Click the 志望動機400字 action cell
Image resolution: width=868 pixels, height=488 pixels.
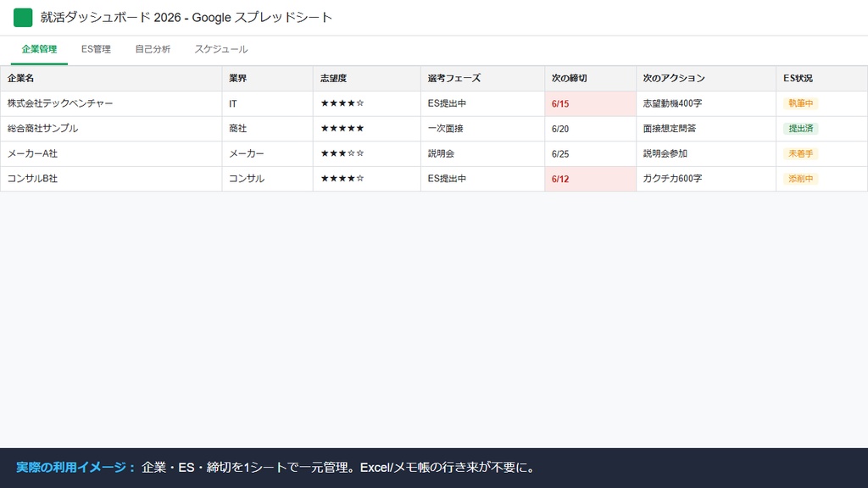(706, 103)
